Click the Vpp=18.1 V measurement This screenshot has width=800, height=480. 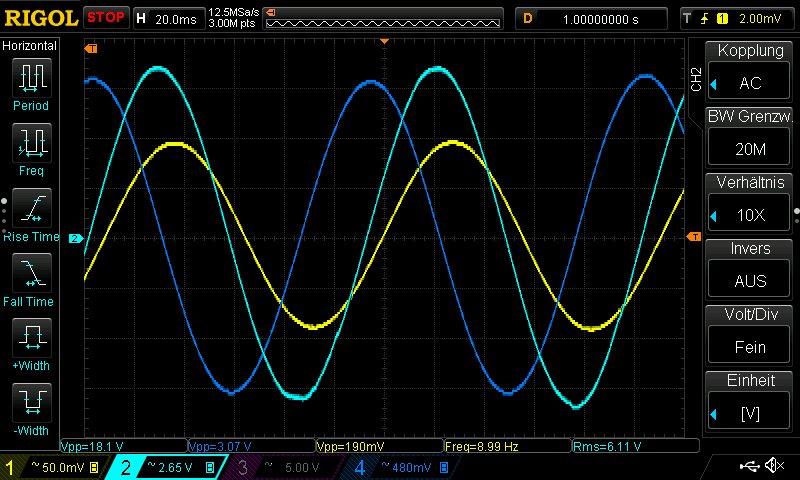(124, 446)
